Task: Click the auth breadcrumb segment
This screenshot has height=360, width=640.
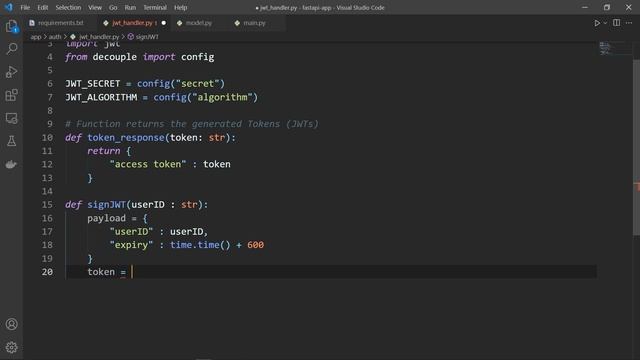Action: click(55, 37)
